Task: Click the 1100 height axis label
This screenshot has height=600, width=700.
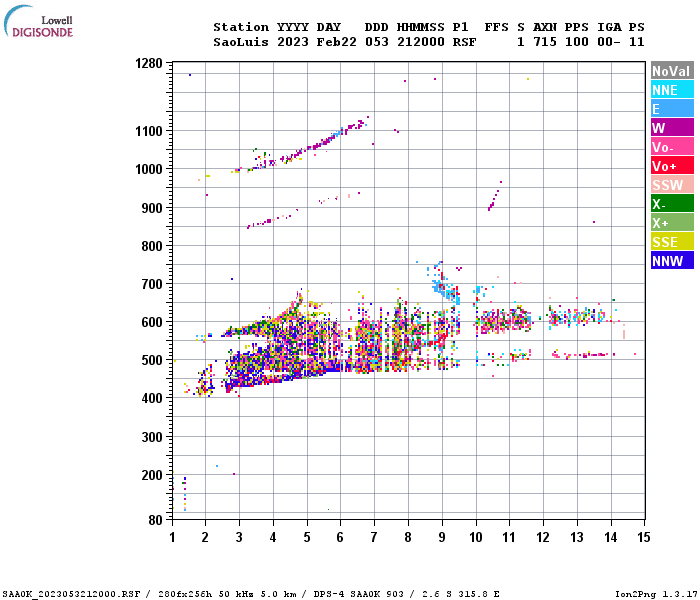Action: (149, 131)
